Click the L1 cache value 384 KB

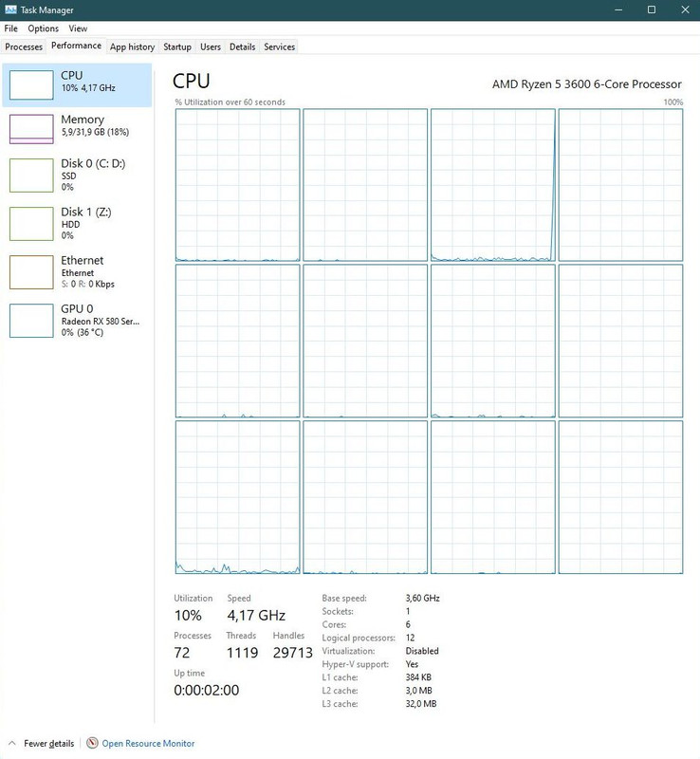[x=418, y=677]
